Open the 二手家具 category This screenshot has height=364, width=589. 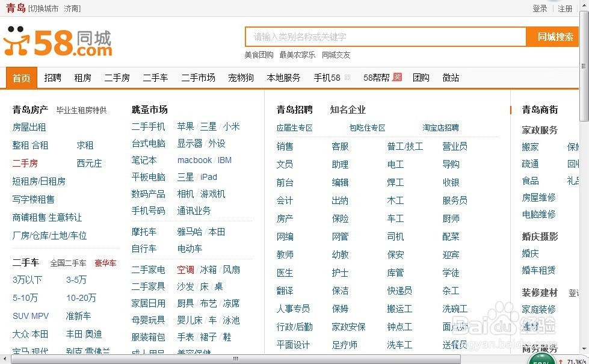(x=148, y=286)
